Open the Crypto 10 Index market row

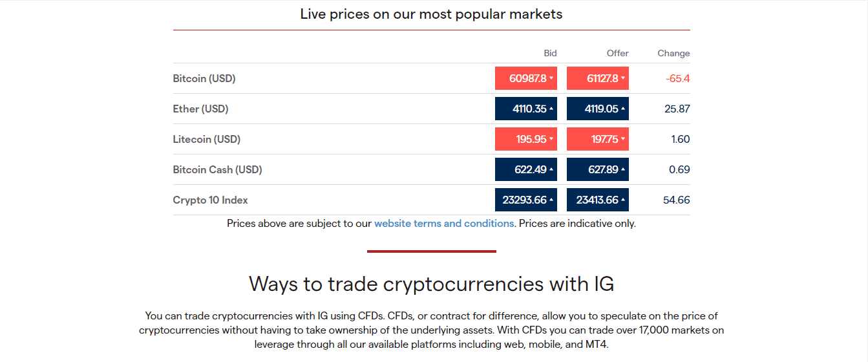432,200
